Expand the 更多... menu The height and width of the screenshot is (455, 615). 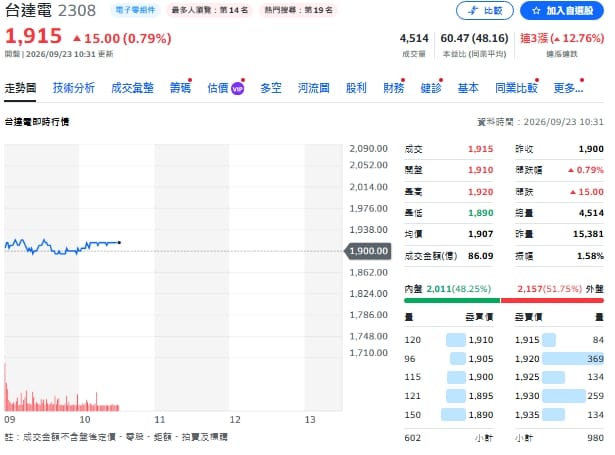pyautogui.click(x=568, y=88)
